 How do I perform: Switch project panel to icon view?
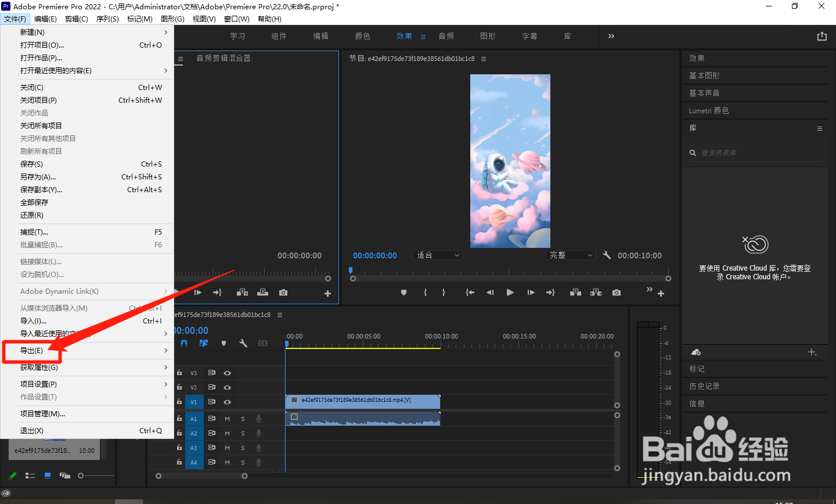coord(48,476)
